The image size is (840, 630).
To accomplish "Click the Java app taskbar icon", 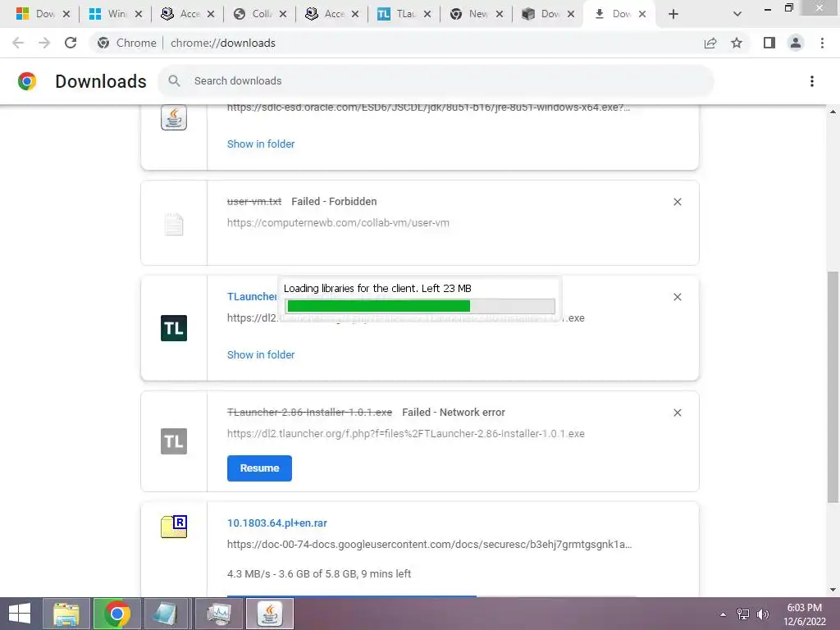I will [x=269, y=614].
